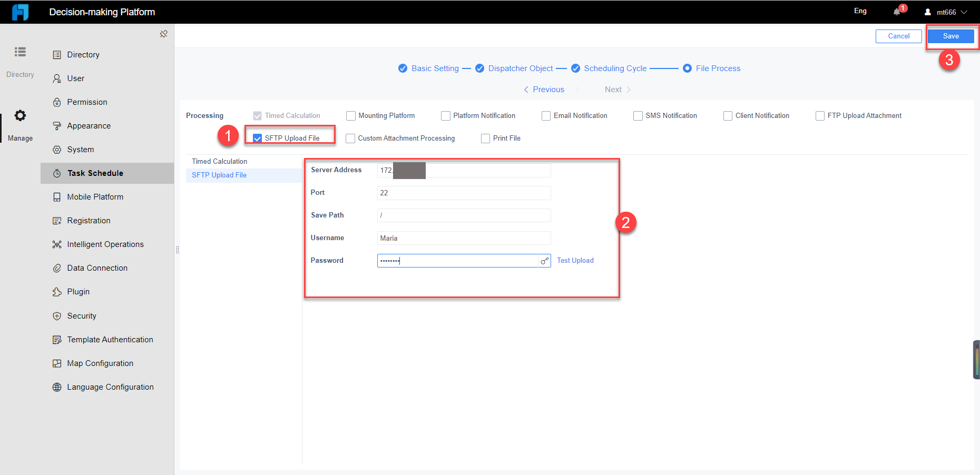
Task: Disable the SFTP Upload File checkbox
Action: (x=257, y=137)
